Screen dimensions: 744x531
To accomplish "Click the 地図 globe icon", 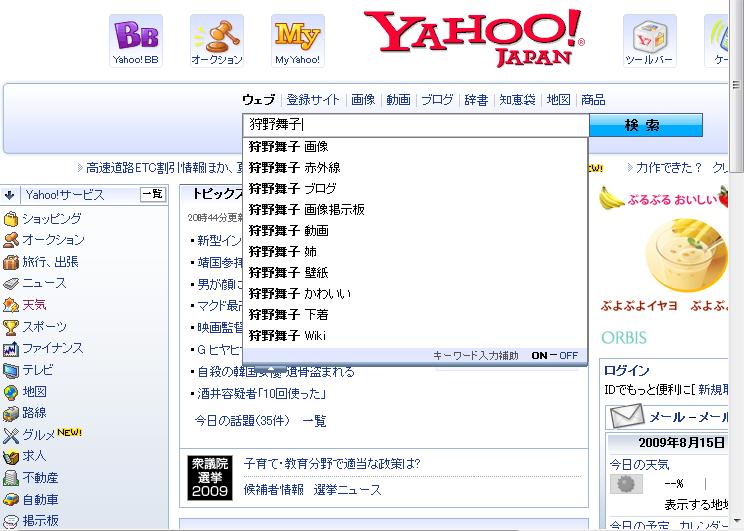I will point(10,392).
